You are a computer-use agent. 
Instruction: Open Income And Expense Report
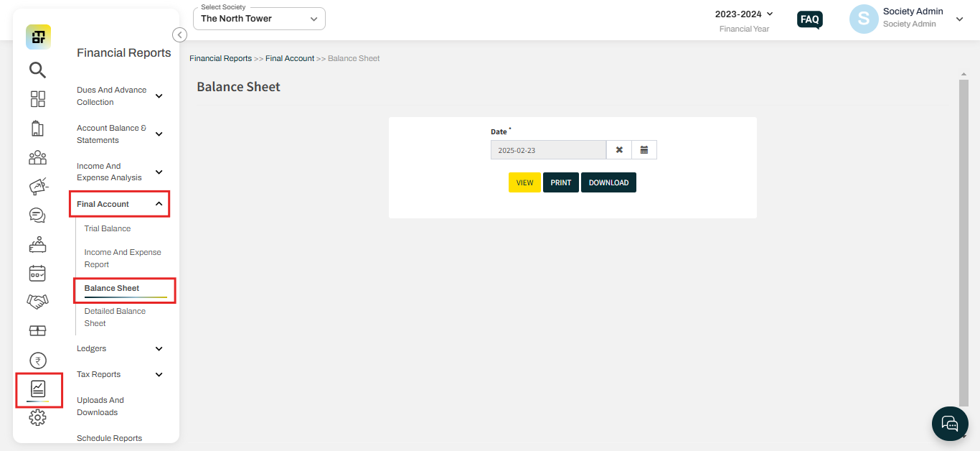tap(123, 259)
